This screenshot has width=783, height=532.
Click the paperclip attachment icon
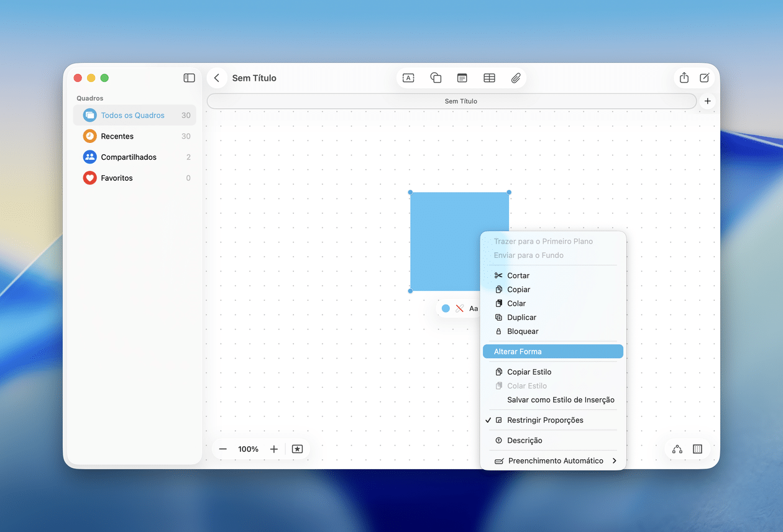point(516,78)
